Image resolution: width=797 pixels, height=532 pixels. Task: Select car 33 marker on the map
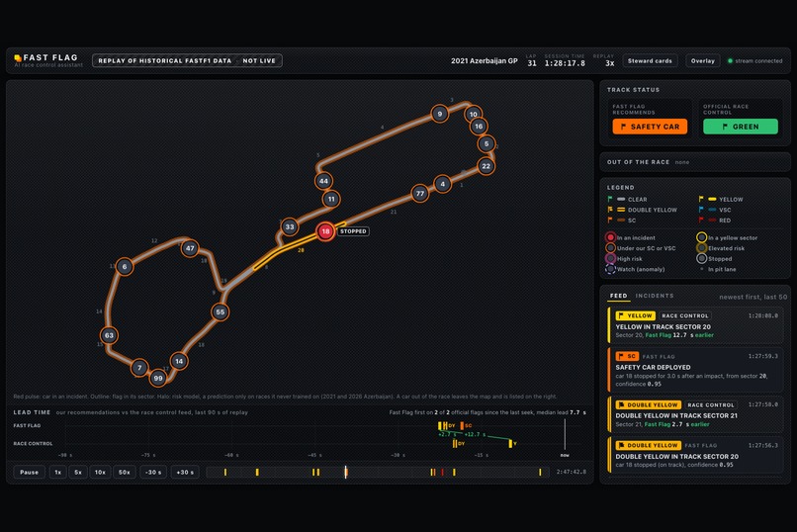pyautogui.click(x=289, y=227)
